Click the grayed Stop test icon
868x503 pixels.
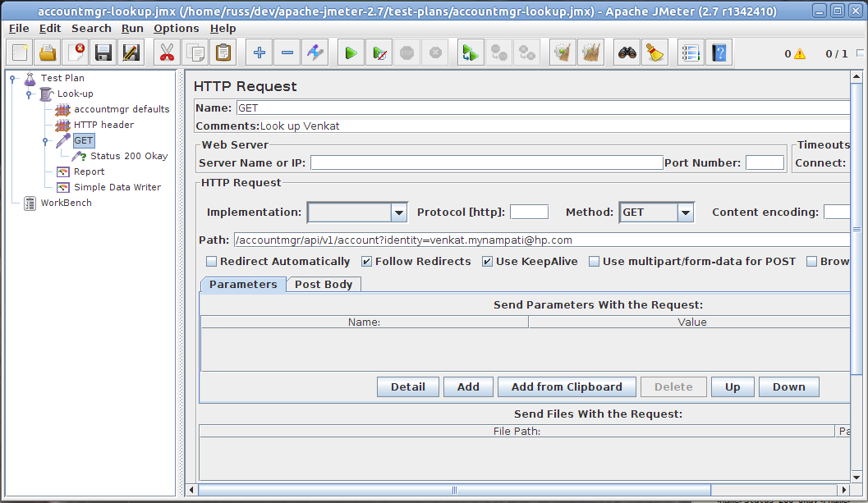406,53
